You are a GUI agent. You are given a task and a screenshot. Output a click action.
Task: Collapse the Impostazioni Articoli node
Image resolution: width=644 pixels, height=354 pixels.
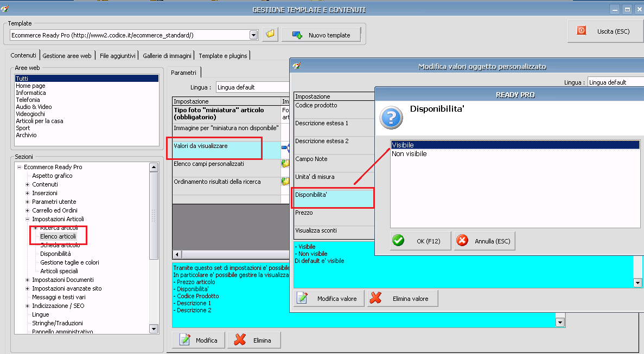tap(28, 219)
